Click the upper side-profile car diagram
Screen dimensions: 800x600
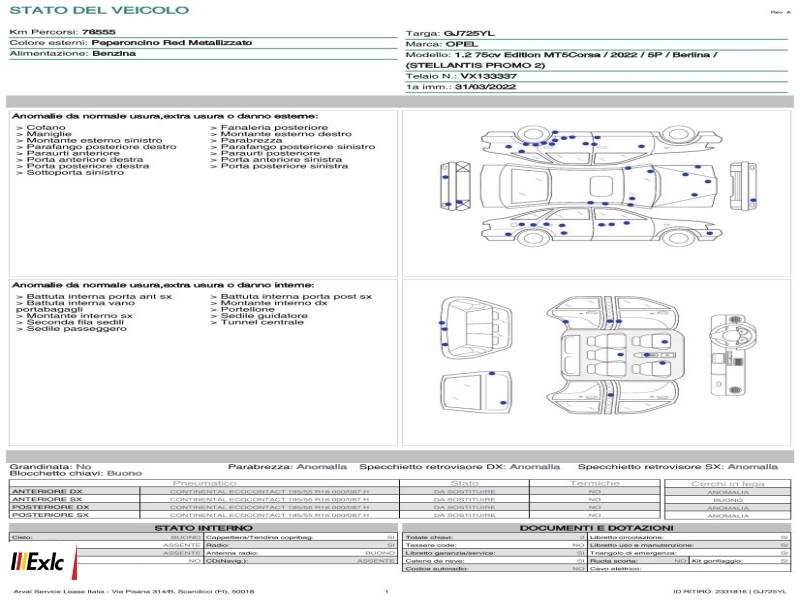click(602, 144)
